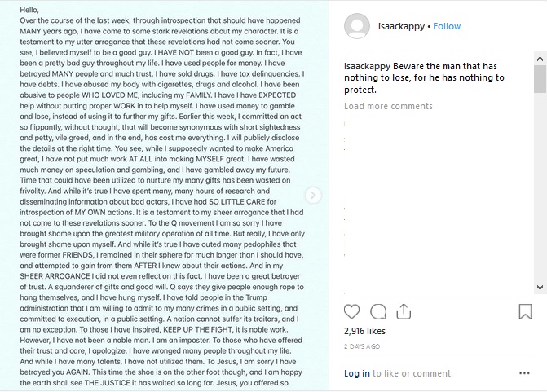Image resolution: width=547 pixels, height=392 pixels.
Task: Advance to the next image with chevron arrow
Action: click(x=313, y=196)
